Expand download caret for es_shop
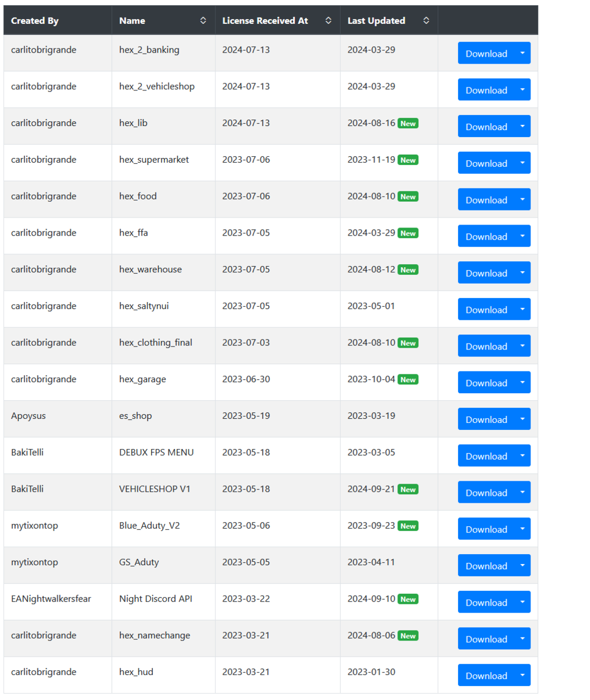Image resolution: width=590 pixels, height=700 pixels. point(522,419)
